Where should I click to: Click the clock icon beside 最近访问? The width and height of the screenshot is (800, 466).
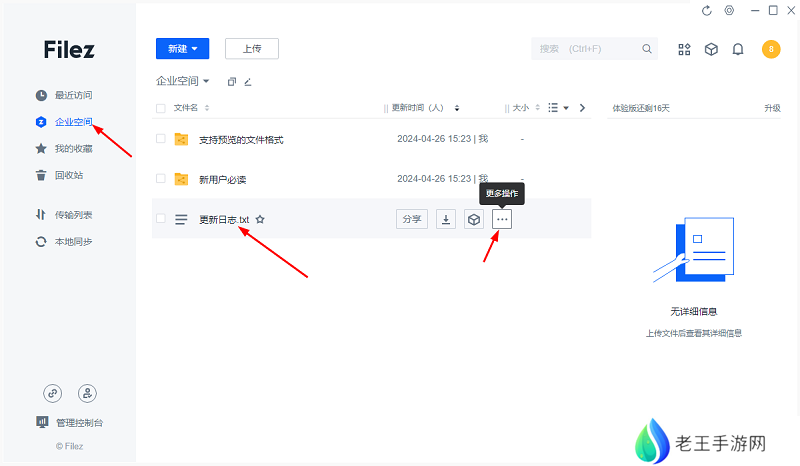click(x=41, y=95)
